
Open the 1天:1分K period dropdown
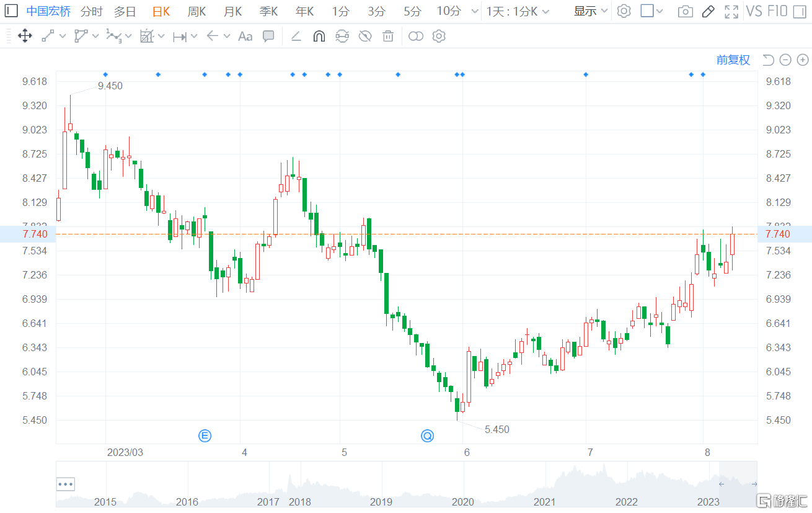coord(516,11)
